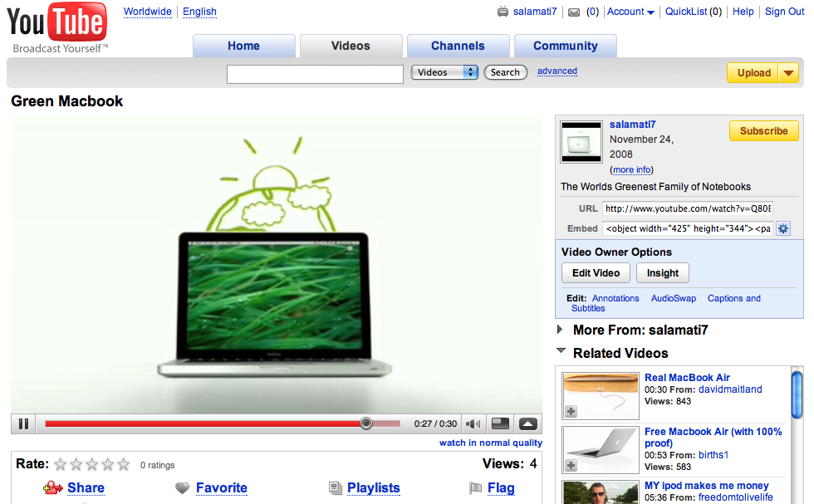Viewport: 814px width, 504px height.
Task: Click watch in normal quality
Action: click(491, 443)
